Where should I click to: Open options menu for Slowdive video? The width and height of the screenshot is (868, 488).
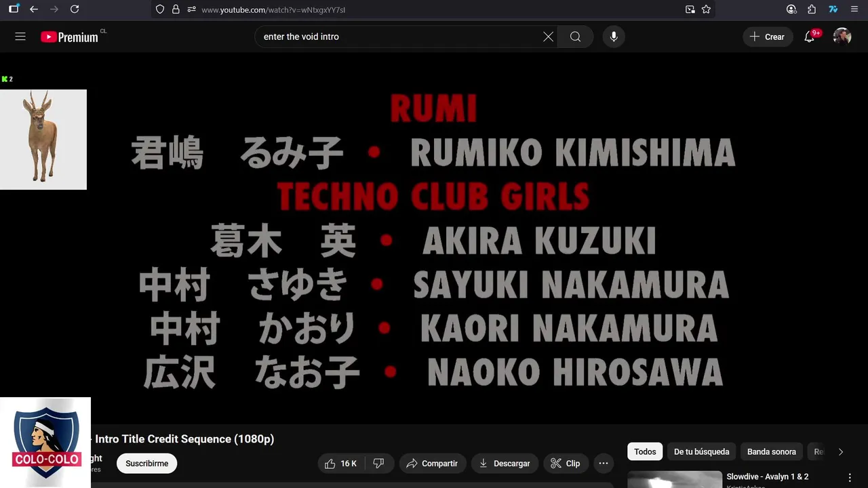pyautogui.click(x=850, y=478)
